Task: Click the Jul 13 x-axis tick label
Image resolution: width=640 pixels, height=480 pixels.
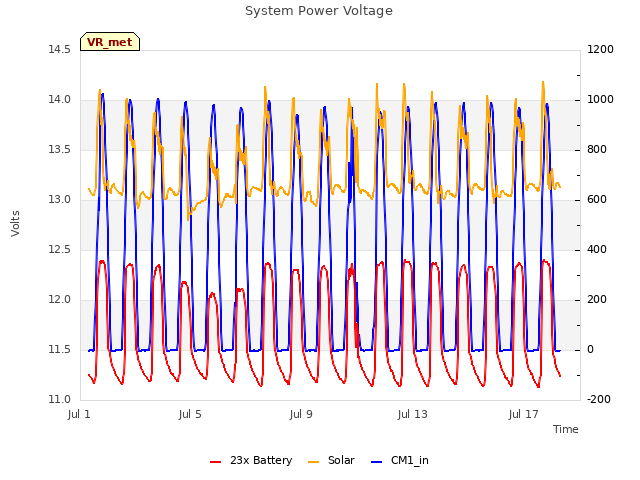Action: pos(412,414)
